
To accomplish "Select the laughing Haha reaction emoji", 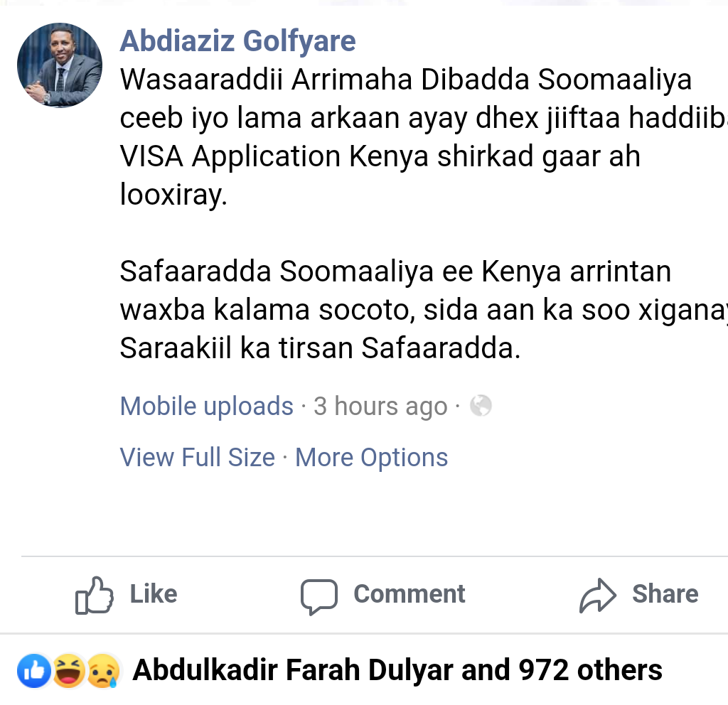I will [69, 672].
